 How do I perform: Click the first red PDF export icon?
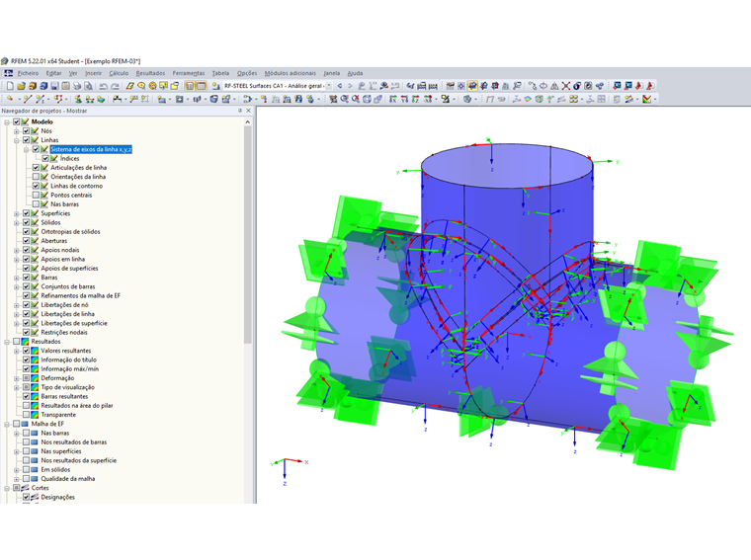pyautogui.click(x=639, y=86)
